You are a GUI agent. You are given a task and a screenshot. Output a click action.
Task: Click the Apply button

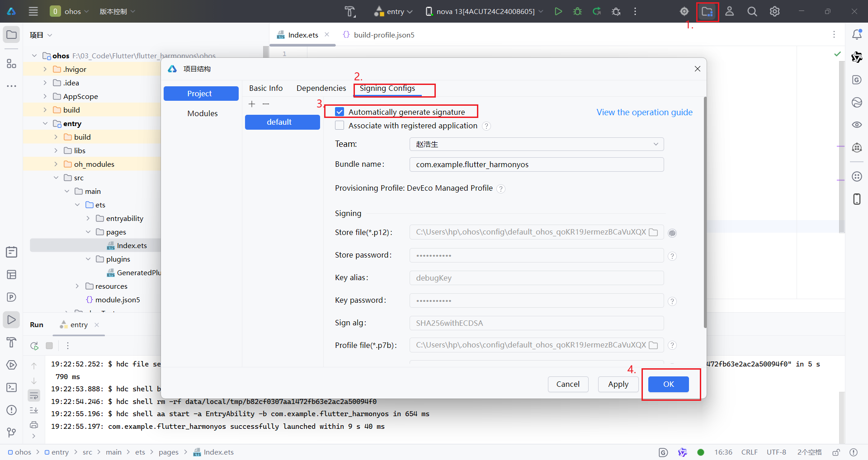[618, 384]
